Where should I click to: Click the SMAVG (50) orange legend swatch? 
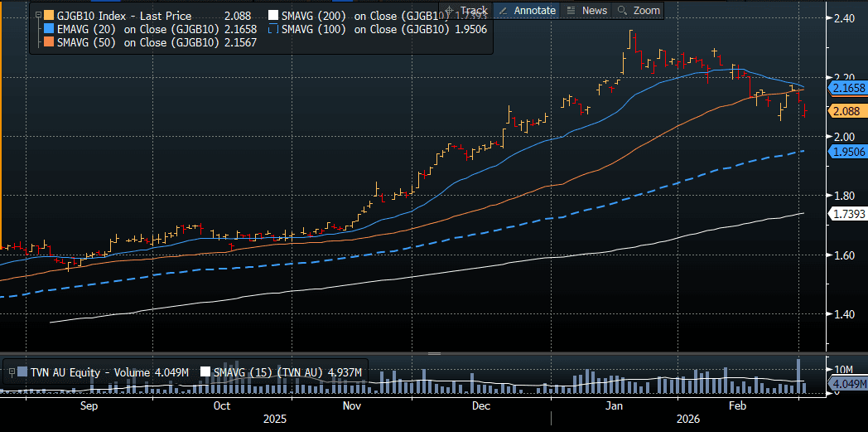(x=49, y=42)
